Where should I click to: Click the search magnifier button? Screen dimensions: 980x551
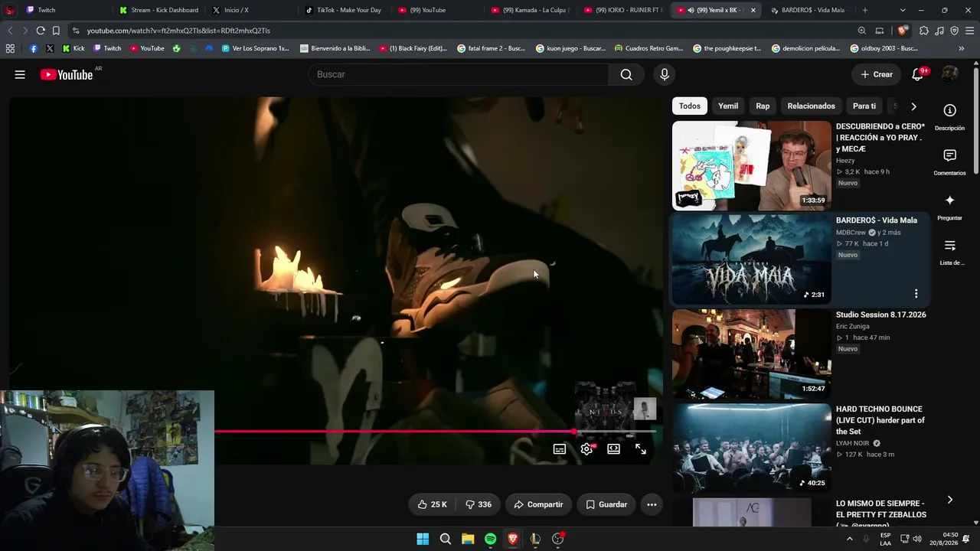pyautogui.click(x=626, y=74)
